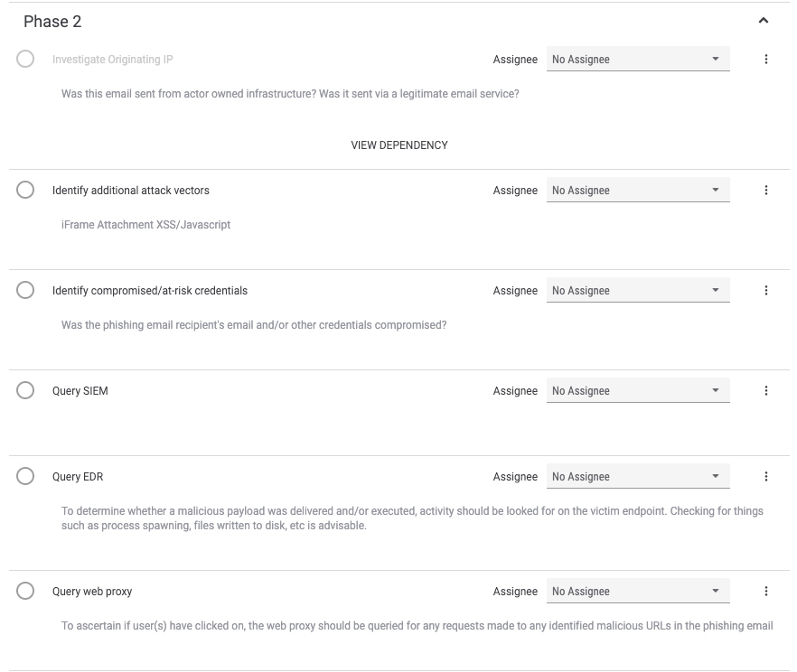Select the Query EDR task title
This screenshot has width=797, height=672.
(78, 476)
